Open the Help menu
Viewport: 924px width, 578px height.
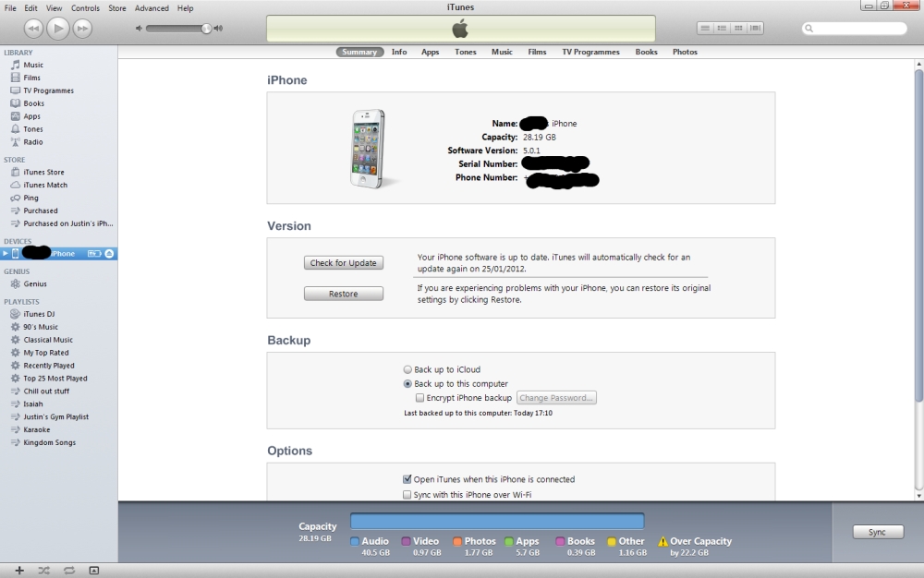[x=185, y=8]
